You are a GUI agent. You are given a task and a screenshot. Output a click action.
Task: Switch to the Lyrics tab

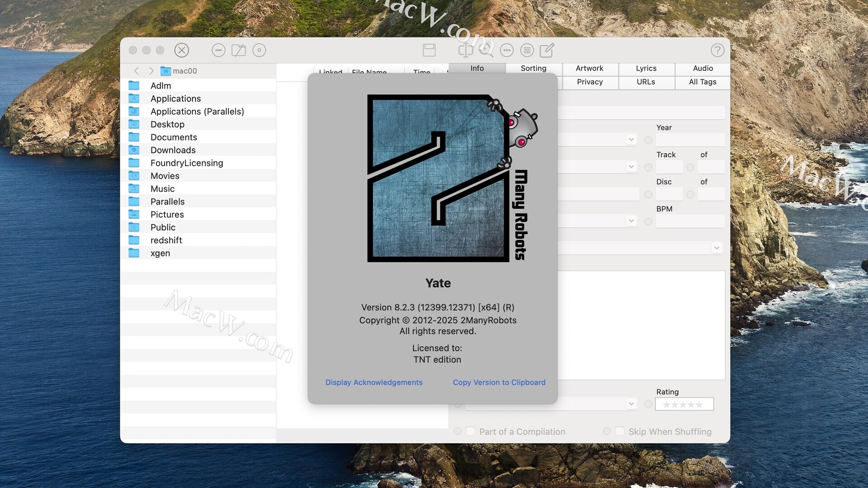click(x=646, y=68)
